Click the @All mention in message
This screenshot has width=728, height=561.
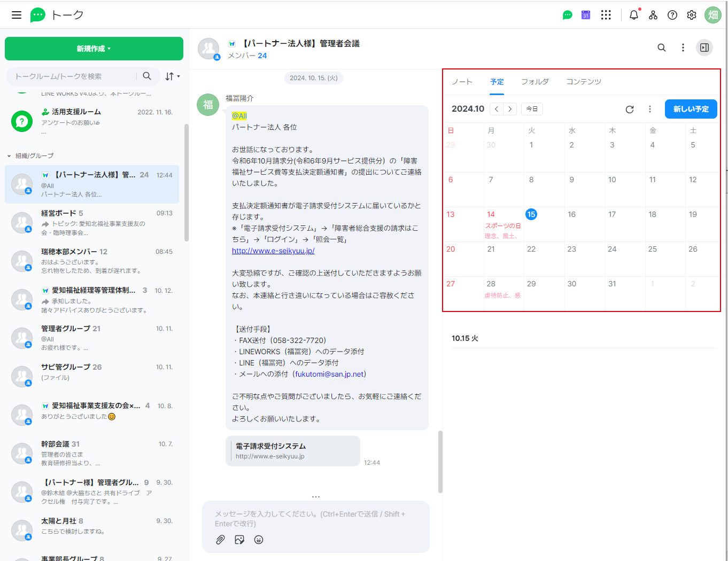(239, 116)
